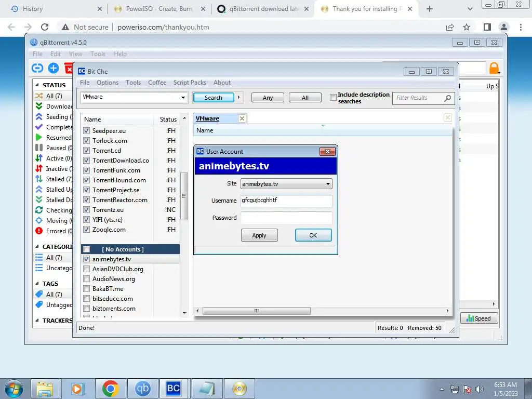Viewport: 532px width, 399px height.
Task: Select the Downloading status filter icon in qBittorrent
Action: 39,106
